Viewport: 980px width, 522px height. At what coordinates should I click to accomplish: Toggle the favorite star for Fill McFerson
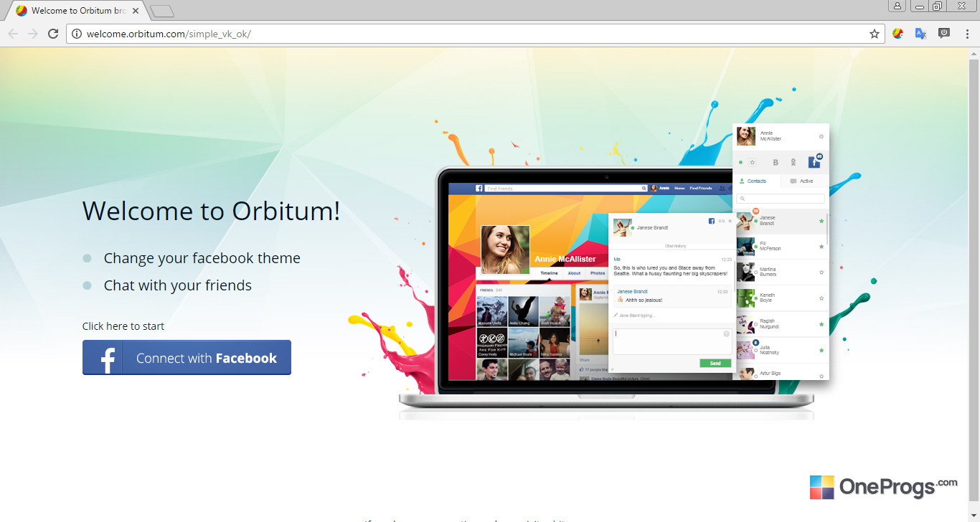click(821, 247)
